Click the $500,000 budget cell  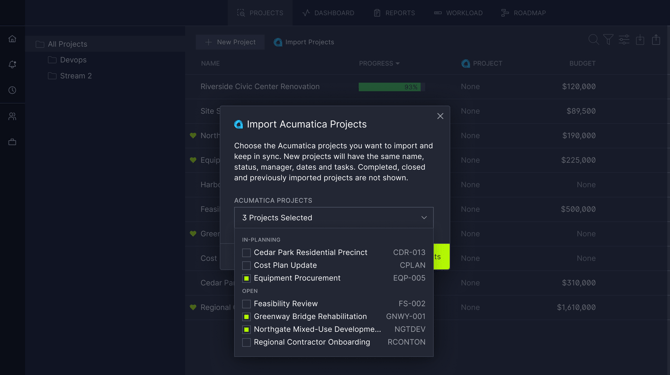point(578,209)
